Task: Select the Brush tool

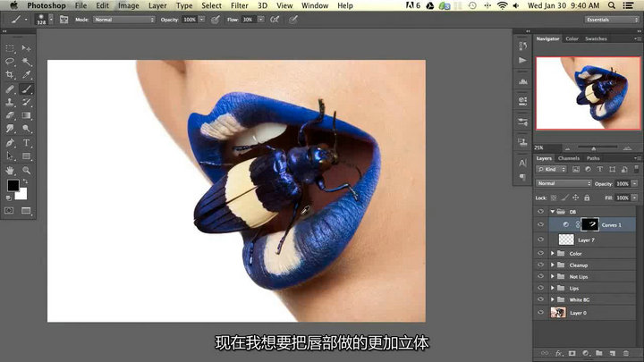Action: (26, 89)
